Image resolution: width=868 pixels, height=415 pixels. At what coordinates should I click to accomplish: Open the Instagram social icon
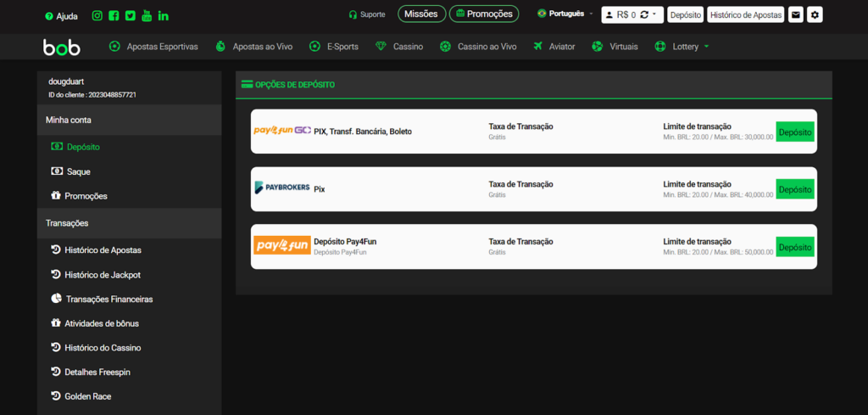(x=97, y=15)
